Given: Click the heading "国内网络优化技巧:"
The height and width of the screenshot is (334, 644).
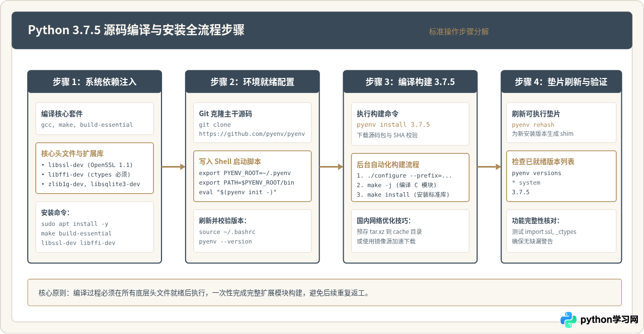Looking at the screenshot, I should [x=384, y=221].
